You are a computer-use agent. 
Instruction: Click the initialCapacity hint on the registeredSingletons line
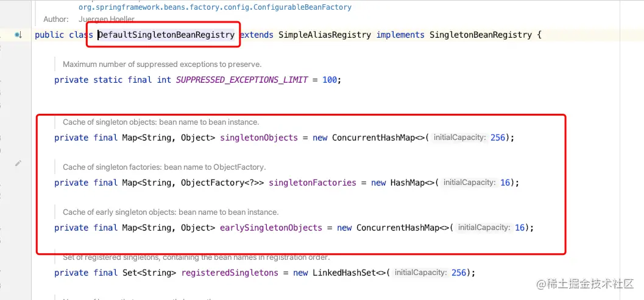click(420, 273)
